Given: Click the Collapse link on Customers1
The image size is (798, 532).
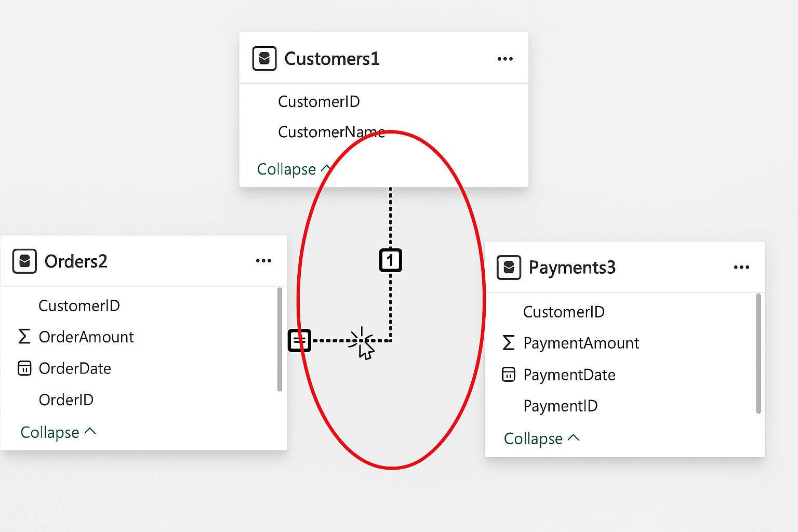Looking at the screenshot, I should (x=287, y=169).
